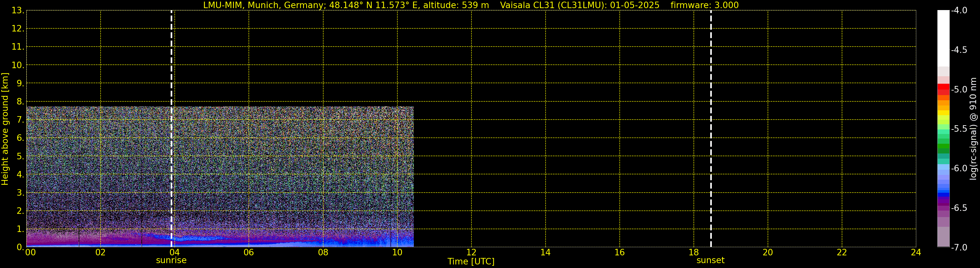Screen dimensions: 980x268
Task: Click the sunset dashed vertical marker line
Action: coord(711,129)
